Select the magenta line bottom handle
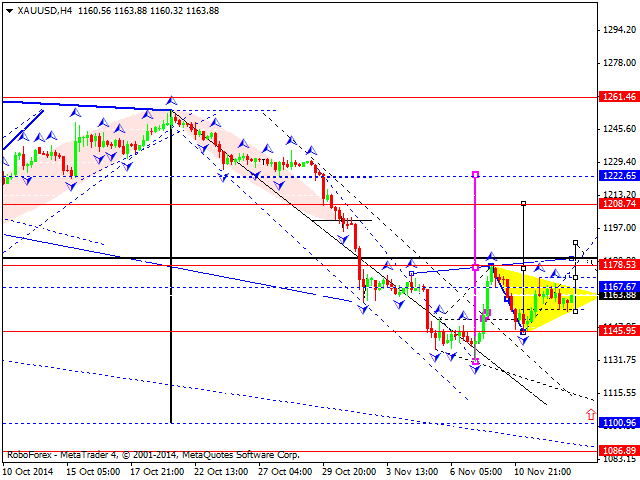 [x=475, y=361]
